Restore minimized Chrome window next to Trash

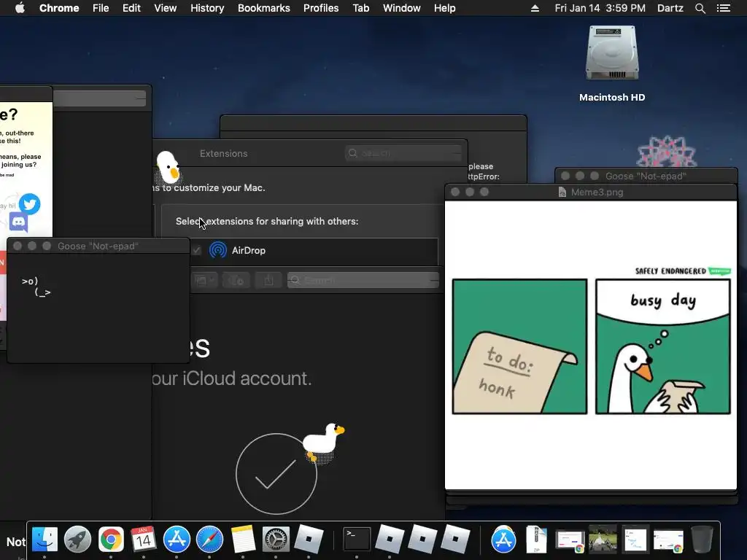[x=668, y=541]
